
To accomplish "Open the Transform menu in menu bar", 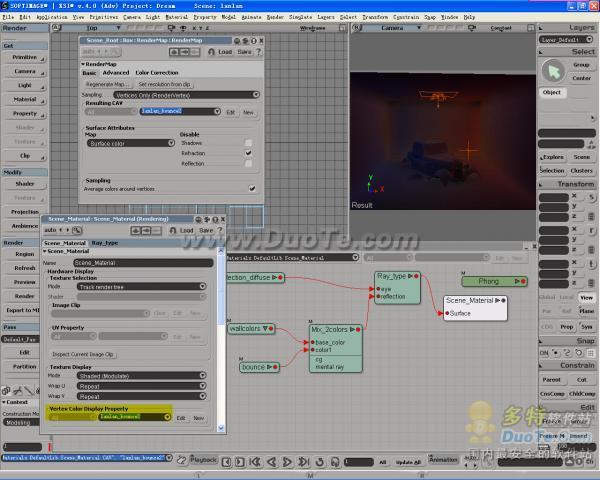I will coord(375,17).
